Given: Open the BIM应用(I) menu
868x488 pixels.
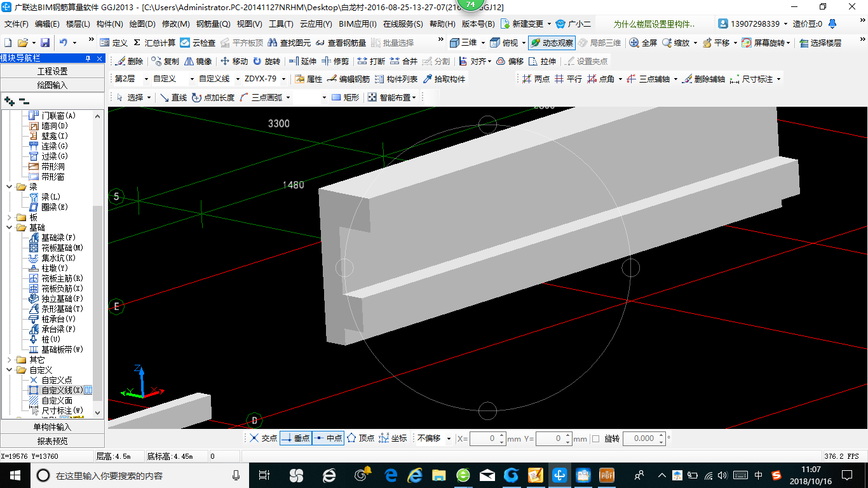Looking at the screenshot, I should click(x=358, y=24).
